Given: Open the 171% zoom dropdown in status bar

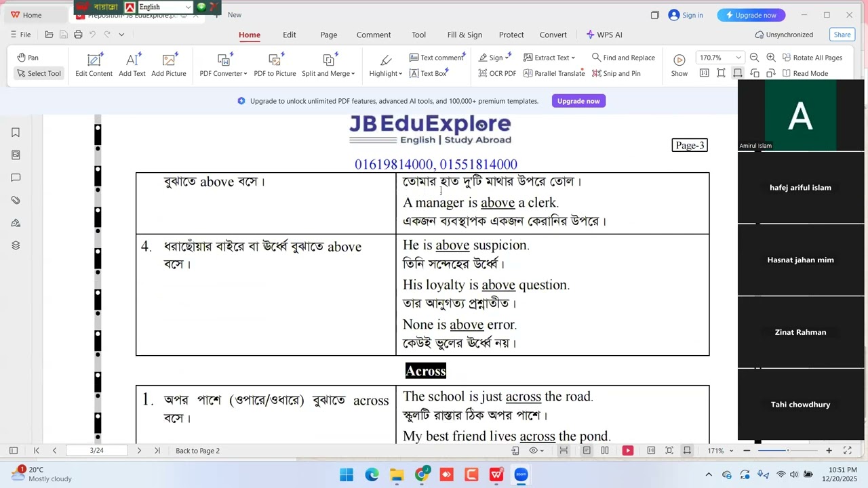Looking at the screenshot, I should 720,451.
